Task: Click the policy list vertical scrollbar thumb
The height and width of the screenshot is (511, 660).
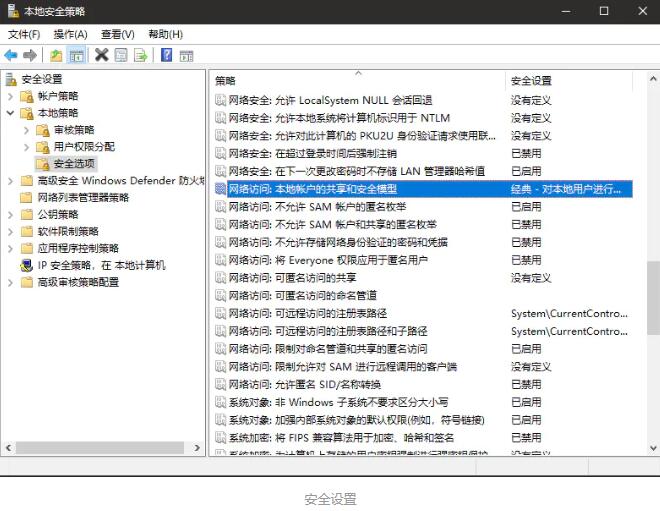Action: (653, 298)
